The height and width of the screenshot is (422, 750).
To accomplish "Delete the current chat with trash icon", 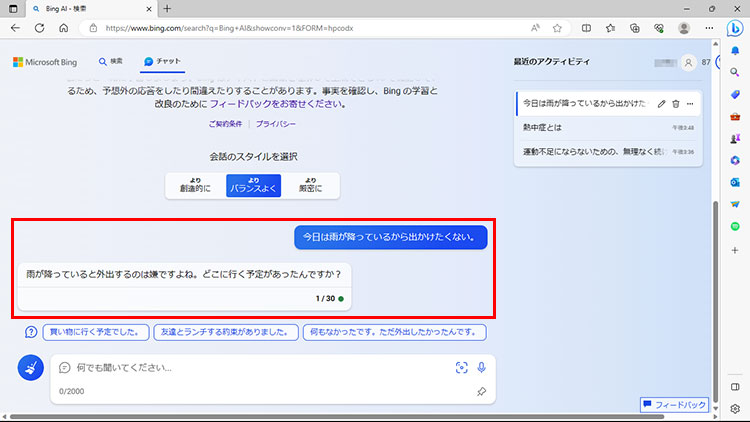I will point(676,104).
